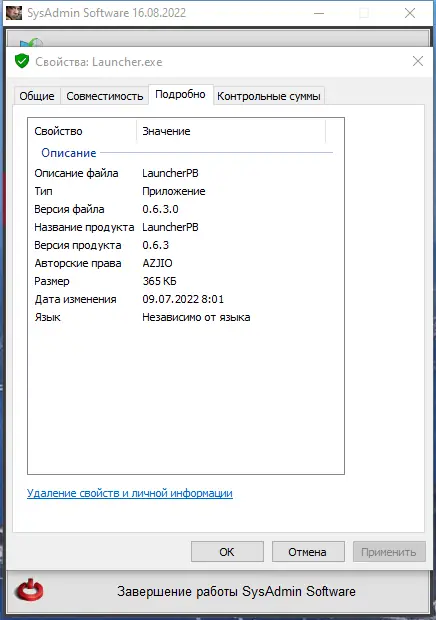Open Удаление свойств и личной информации link

coord(130,493)
